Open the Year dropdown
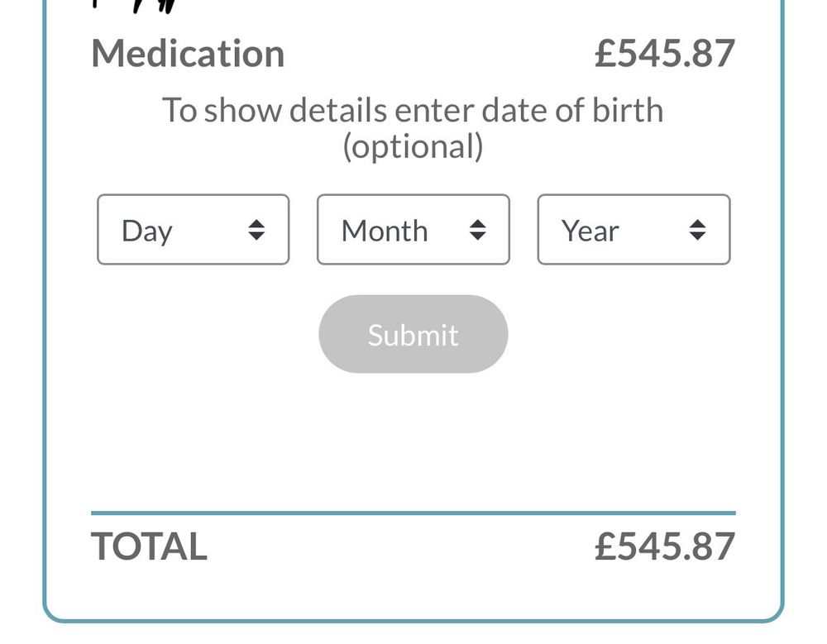The height and width of the screenshot is (644, 827). click(633, 230)
